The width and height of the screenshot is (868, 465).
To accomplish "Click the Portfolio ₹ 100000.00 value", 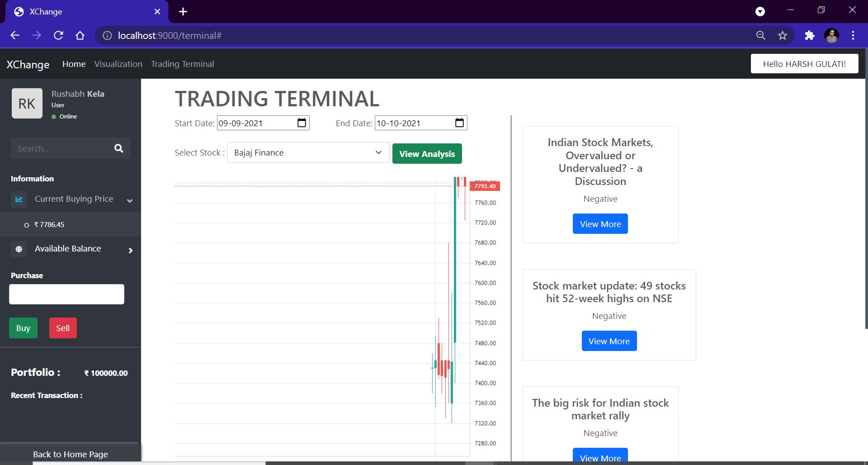I will coord(106,373).
